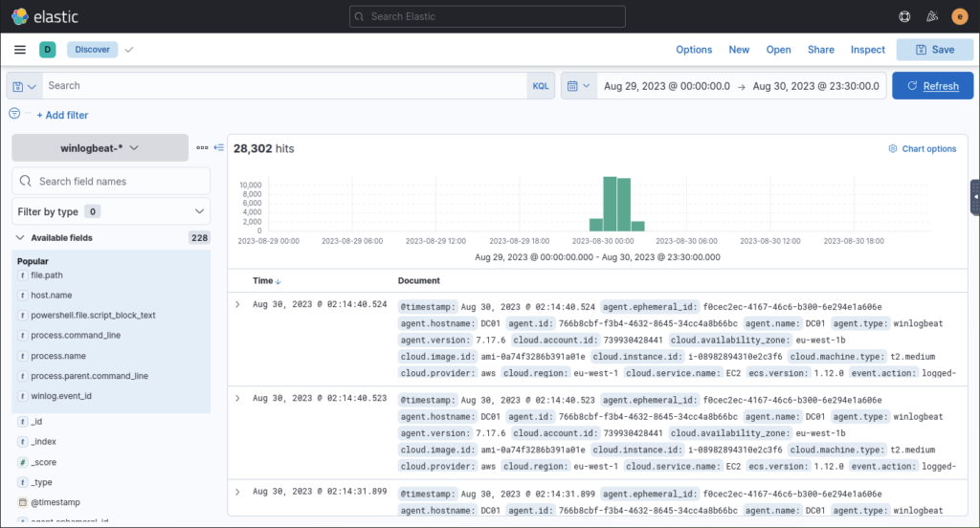Select powershell.file.script_block_text field

tap(93, 315)
